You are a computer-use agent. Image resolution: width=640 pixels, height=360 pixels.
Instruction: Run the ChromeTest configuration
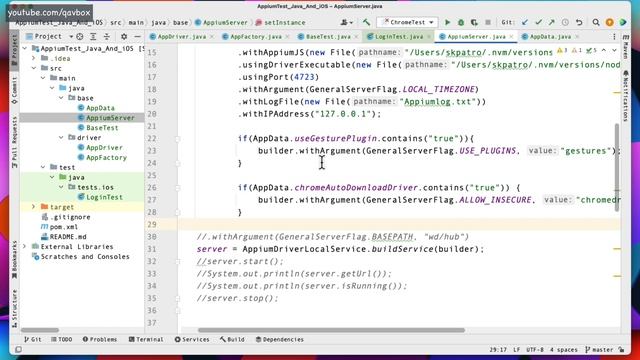point(447,22)
